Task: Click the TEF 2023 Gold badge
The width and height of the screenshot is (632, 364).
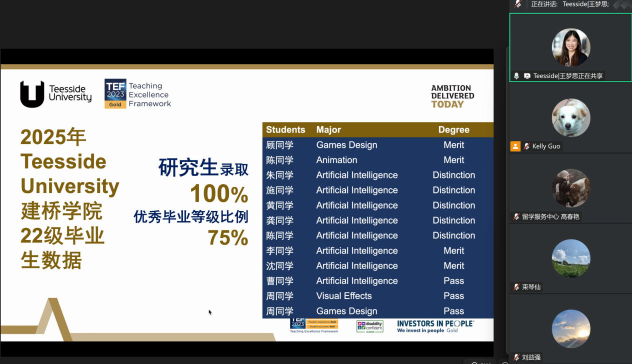Action: [115, 93]
